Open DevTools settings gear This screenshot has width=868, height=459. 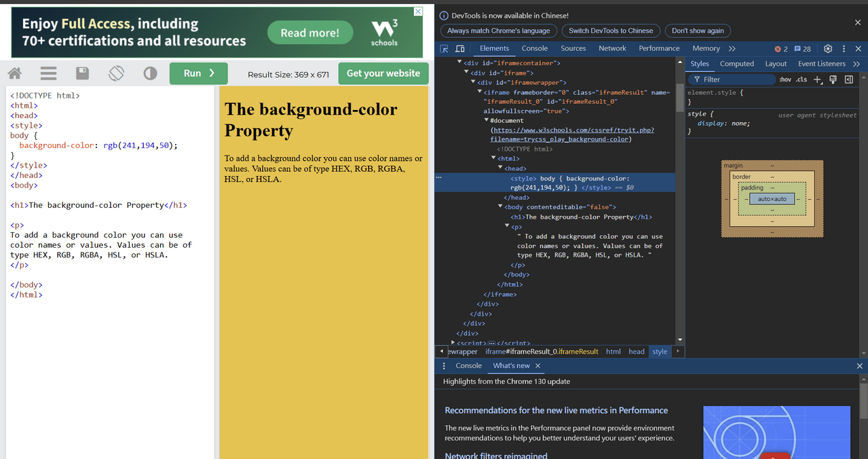coord(828,49)
